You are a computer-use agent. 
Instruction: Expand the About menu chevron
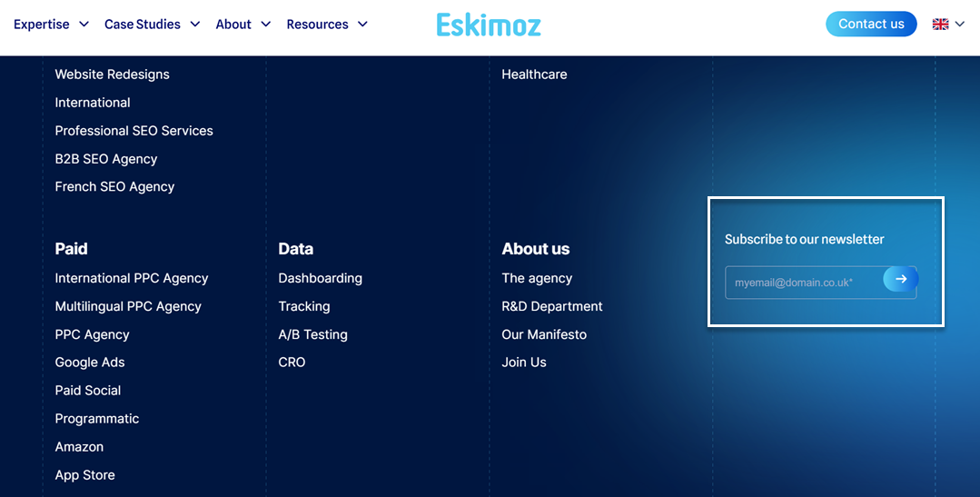tap(265, 25)
